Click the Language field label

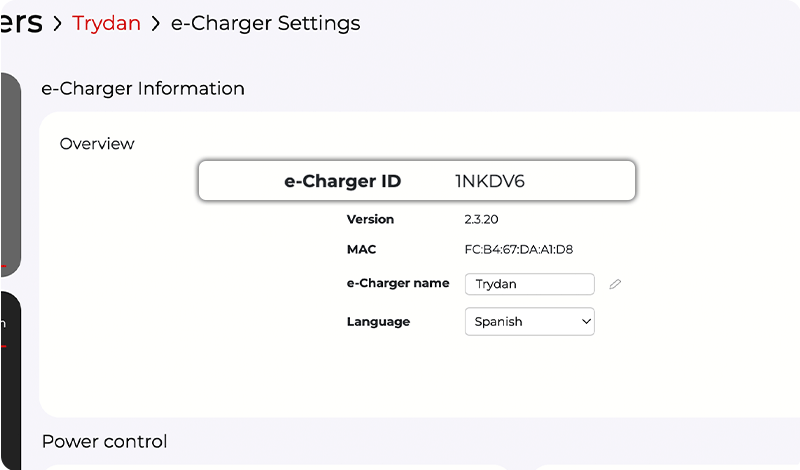coord(378,322)
